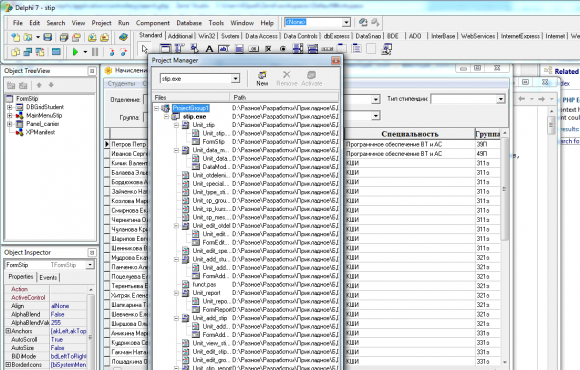Open the stip.exe project dropdown

235,78
